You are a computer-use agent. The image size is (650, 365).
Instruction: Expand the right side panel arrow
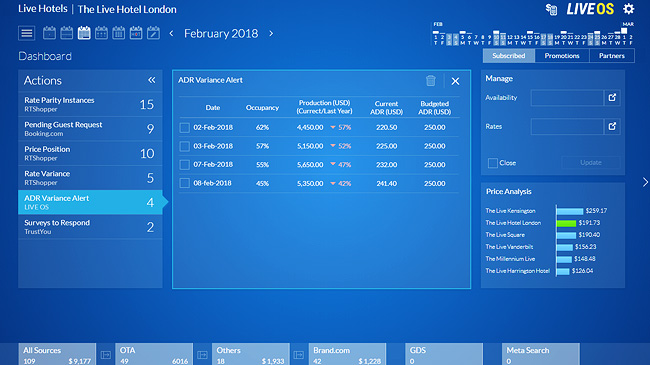click(645, 182)
